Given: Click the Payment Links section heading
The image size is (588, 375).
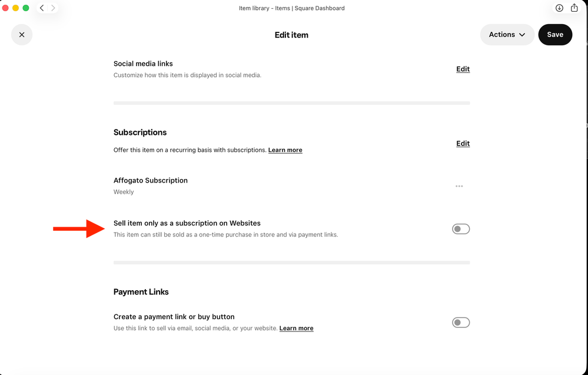Looking at the screenshot, I should pyautogui.click(x=141, y=291).
